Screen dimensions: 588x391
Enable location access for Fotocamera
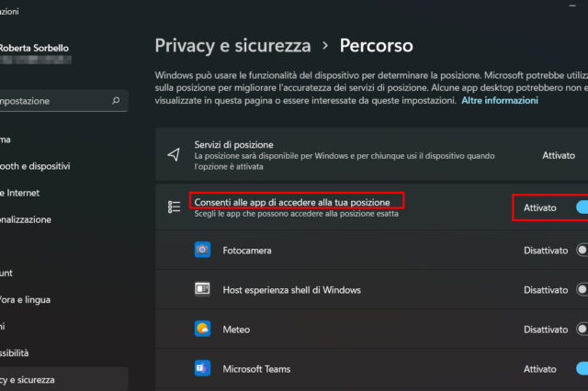[581, 250]
